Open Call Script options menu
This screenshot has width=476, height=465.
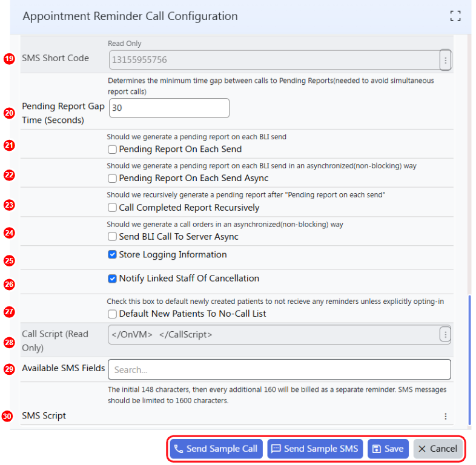pos(445,334)
